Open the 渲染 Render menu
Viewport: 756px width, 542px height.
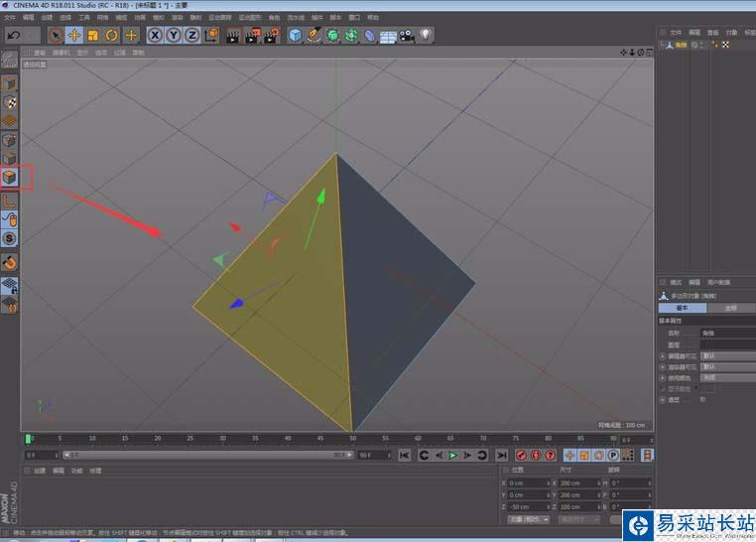click(178, 17)
